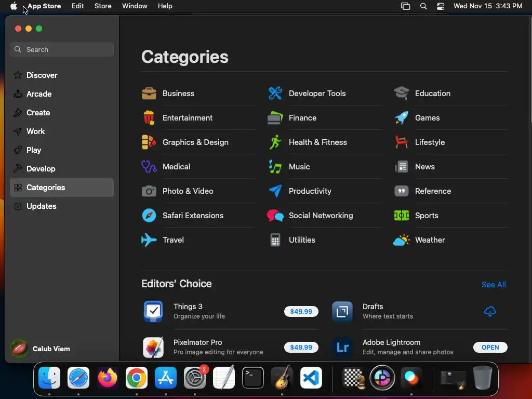Screen dimensions: 532x399
Task: Open the Business category briefcase icon
Action: coord(149,94)
